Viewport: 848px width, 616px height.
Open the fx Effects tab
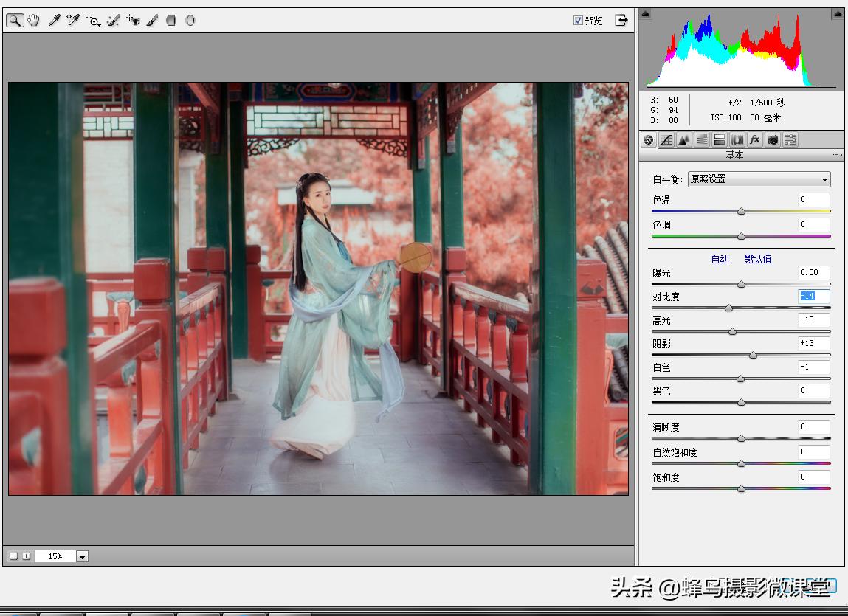coord(754,139)
